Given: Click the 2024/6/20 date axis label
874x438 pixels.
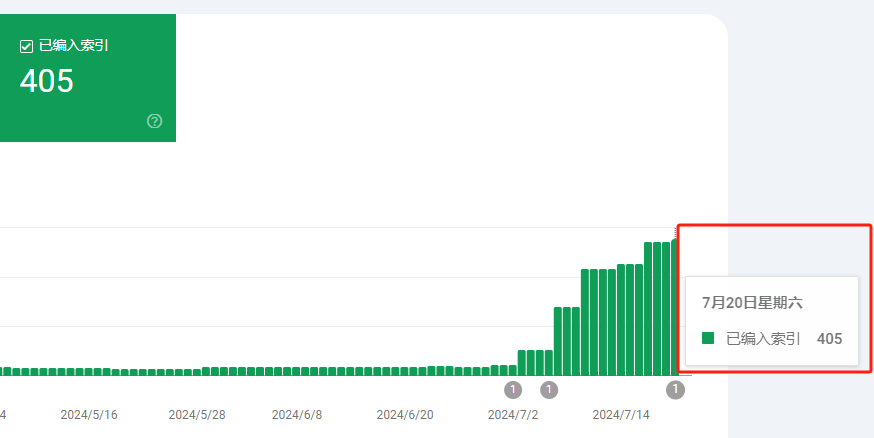Looking at the screenshot, I should [405, 414].
